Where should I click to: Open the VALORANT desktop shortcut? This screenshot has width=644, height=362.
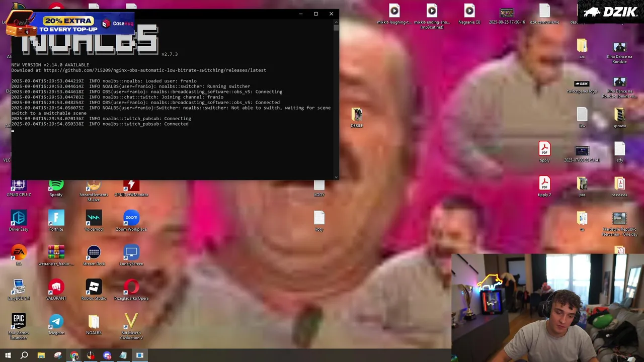click(56, 290)
